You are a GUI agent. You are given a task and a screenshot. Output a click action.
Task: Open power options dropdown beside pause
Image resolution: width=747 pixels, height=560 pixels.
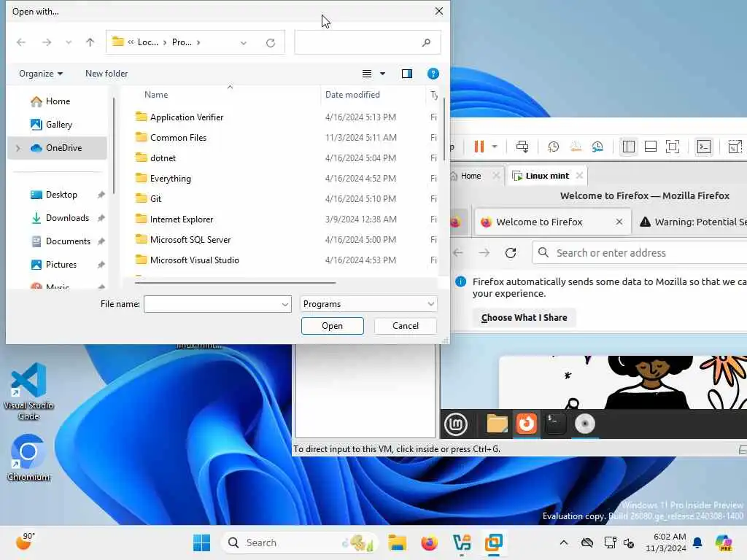pyautogui.click(x=495, y=147)
